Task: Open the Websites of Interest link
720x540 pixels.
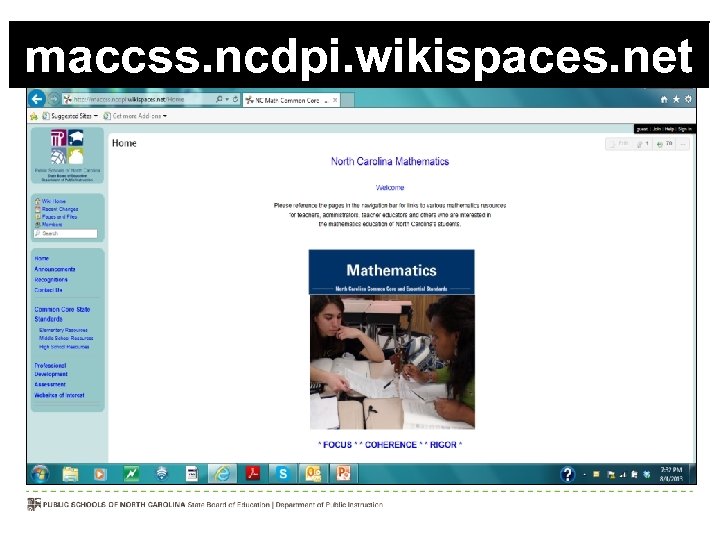Action: tap(59, 395)
